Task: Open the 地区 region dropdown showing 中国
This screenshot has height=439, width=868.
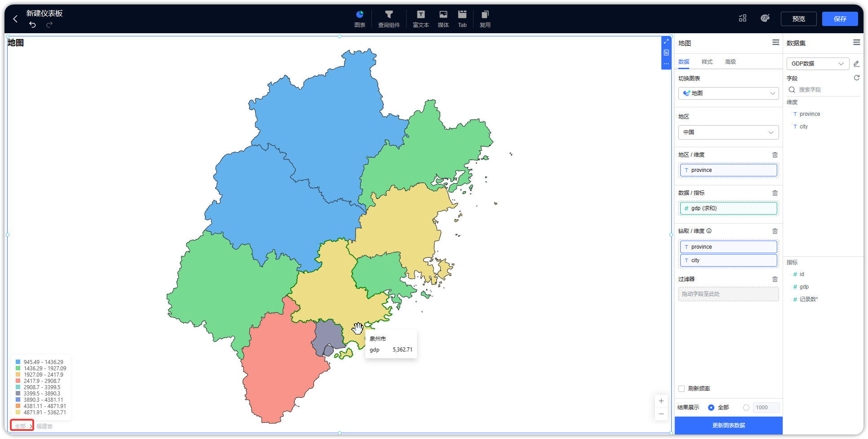Action: coord(729,132)
